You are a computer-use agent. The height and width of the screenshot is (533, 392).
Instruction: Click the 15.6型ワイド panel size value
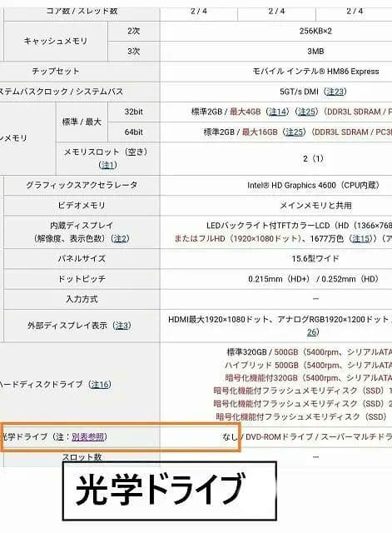pyautogui.click(x=315, y=258)
